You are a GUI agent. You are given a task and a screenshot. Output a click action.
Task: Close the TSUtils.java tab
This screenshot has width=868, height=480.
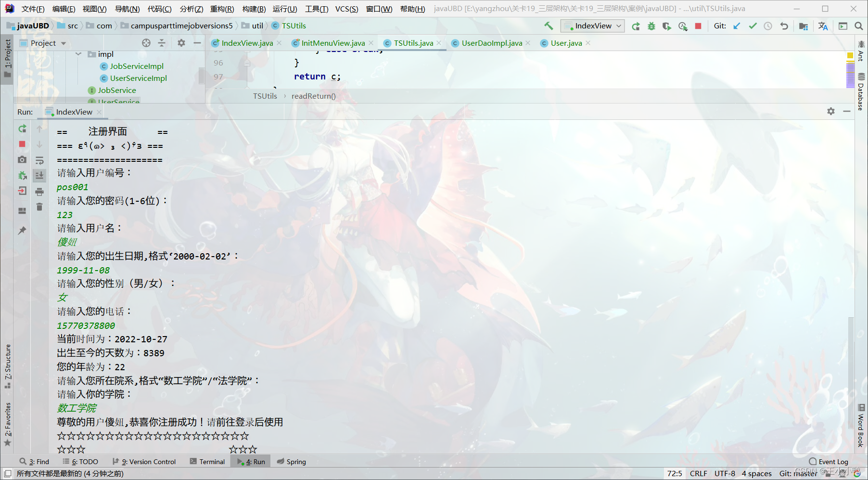439,43
